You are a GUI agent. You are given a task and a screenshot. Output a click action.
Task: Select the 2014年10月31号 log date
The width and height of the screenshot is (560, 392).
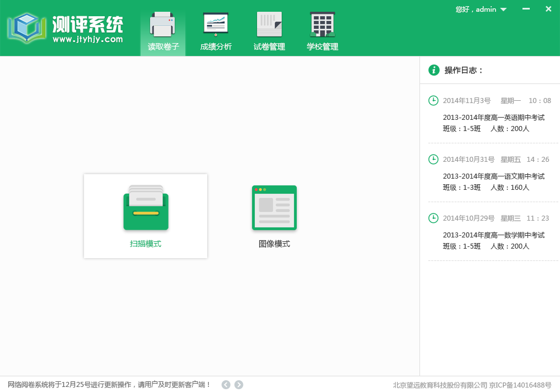pyautogui.click(x=469, y=160)
